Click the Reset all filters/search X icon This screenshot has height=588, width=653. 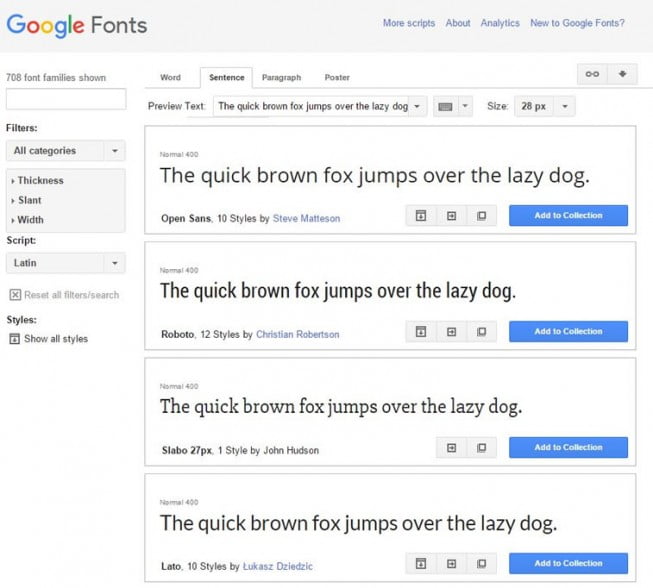(x=15, y=295)
